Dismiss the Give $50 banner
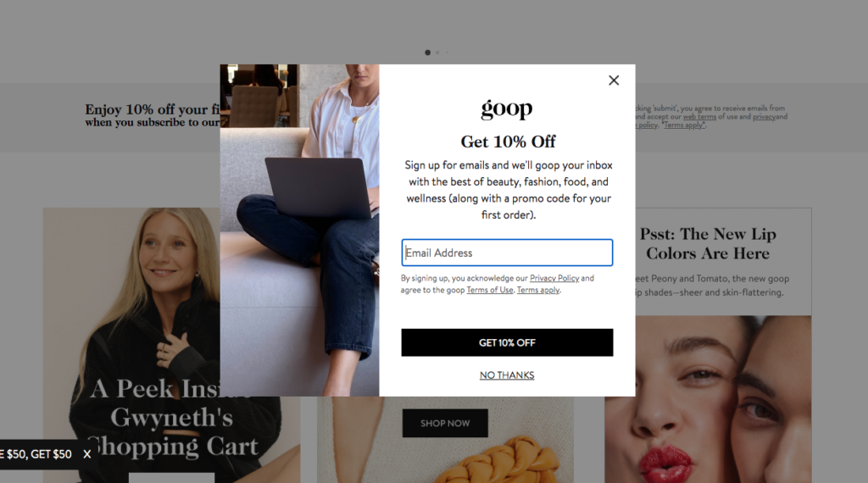Screen dimensions: 868x483 coord(87,454)
